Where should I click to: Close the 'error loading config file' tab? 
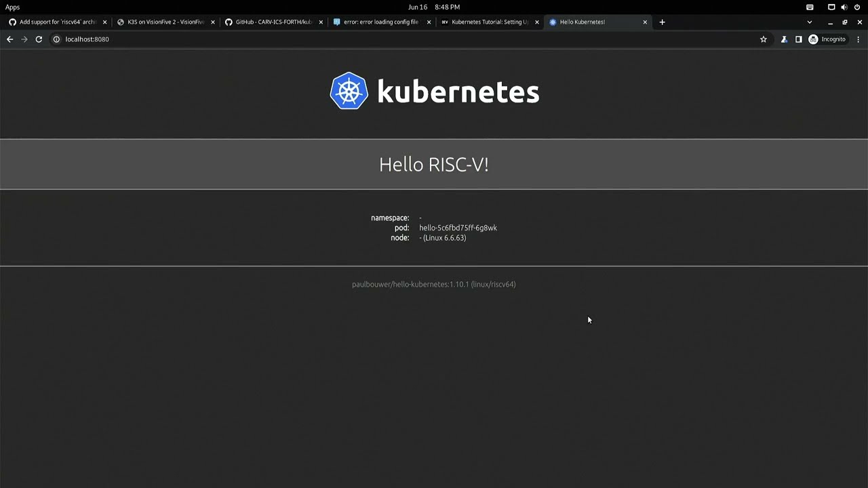click(429, 22)
